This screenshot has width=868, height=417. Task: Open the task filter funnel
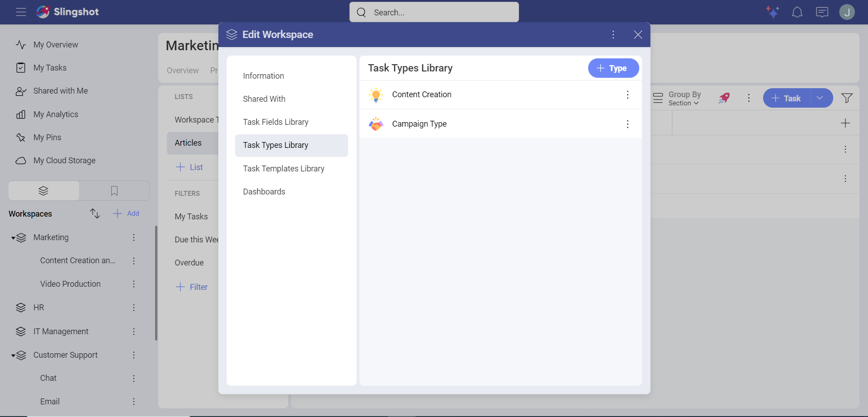pos(847,98)
